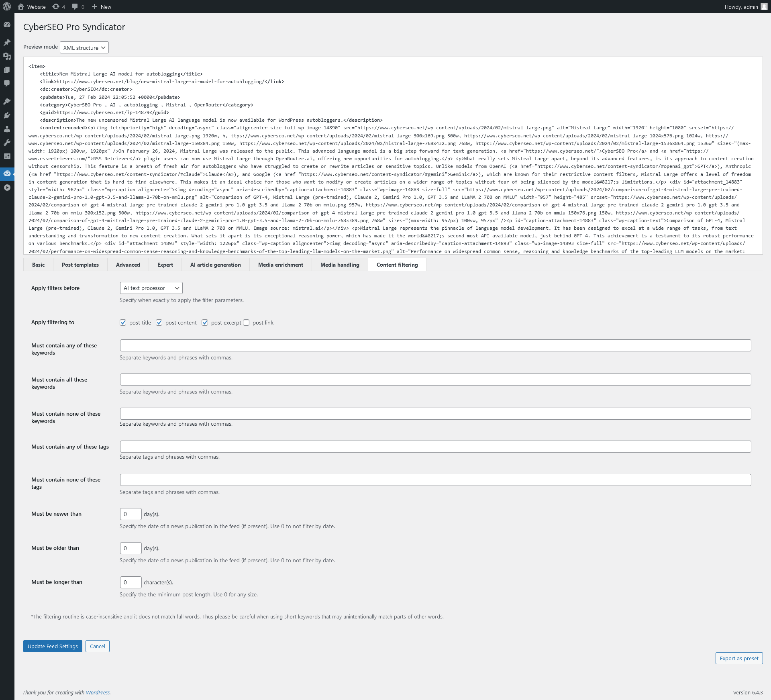Viewport: 771px width, 700px height.
Task: Open the AI article generation tab
Action: tap(216, 265)
